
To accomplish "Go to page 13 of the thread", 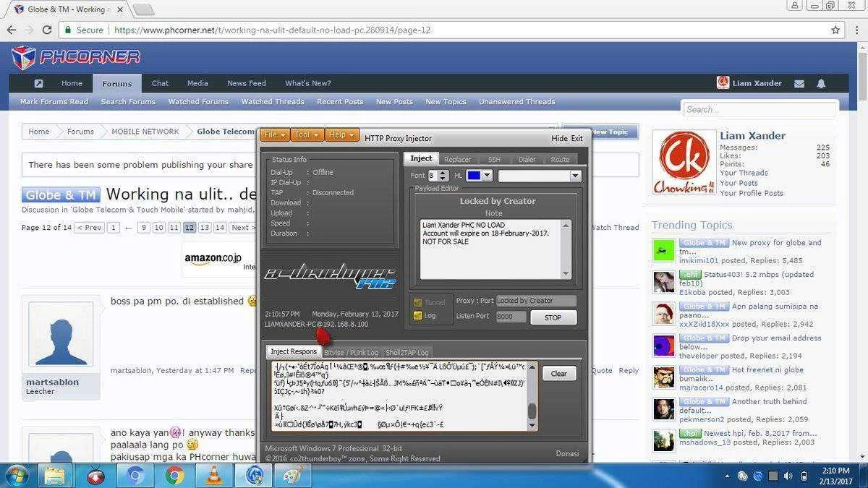I will [205, 228].
